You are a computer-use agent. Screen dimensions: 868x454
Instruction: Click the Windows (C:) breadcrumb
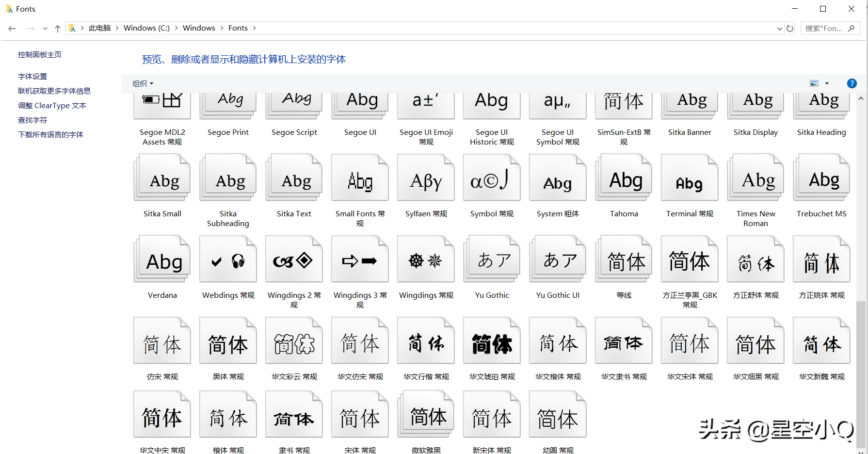pos(146,28)
